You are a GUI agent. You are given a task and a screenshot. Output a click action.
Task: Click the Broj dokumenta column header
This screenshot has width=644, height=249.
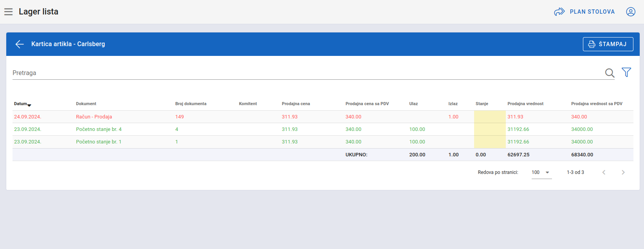(191, 104)
